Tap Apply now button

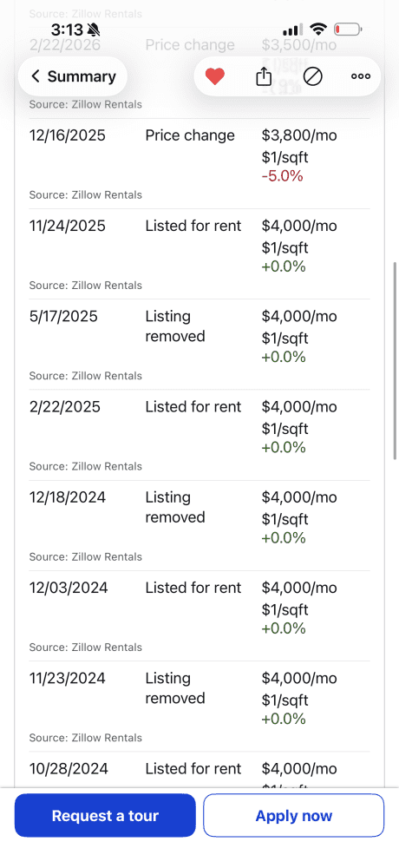point(293,815)
